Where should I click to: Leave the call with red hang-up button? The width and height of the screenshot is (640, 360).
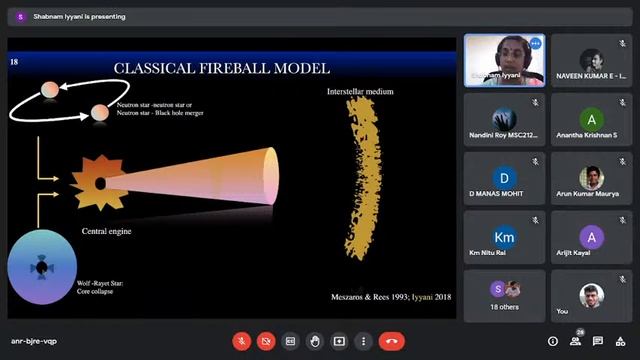click(392, 341)
